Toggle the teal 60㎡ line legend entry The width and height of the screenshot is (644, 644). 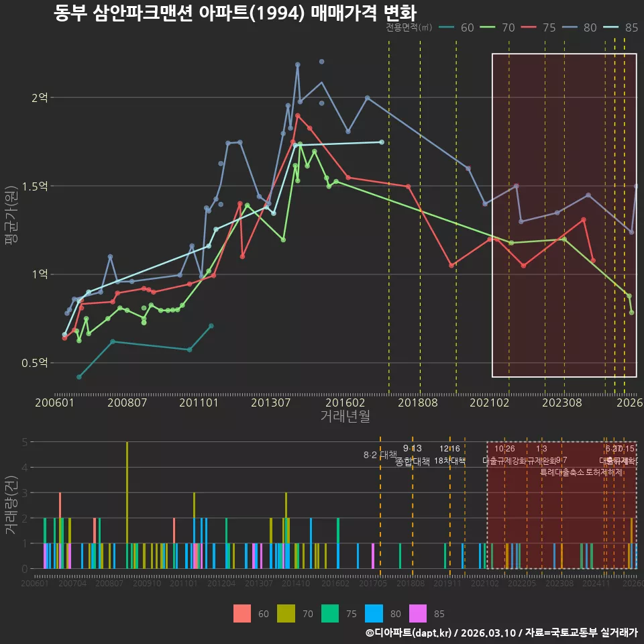[x=456, y=28]
